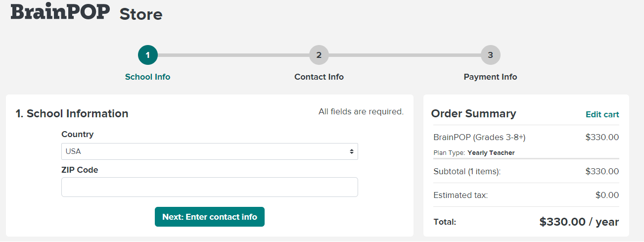Screen dimensions: 644x242
Task: Select step 3 circle in progress bar
Action: [491, 55]
